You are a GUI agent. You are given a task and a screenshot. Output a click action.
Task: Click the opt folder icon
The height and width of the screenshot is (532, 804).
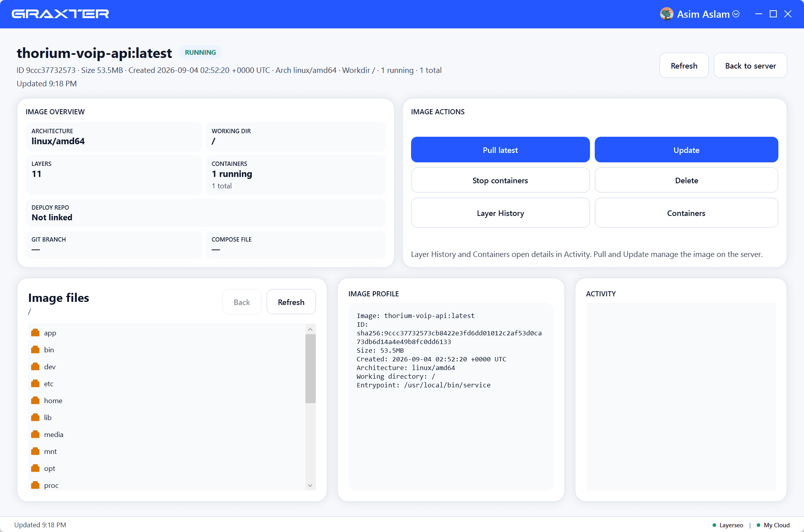coord(35,468)
